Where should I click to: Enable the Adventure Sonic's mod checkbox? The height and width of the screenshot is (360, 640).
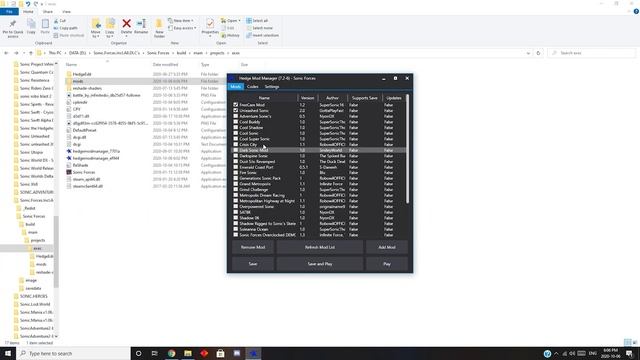pos(236,116)
